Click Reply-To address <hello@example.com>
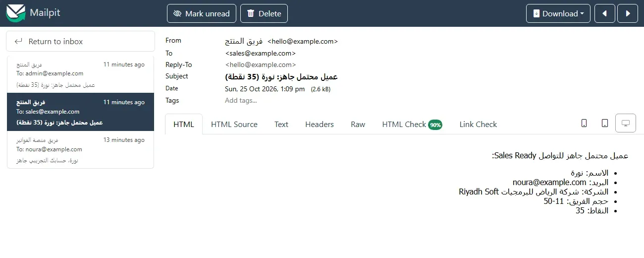 (x=261, y=64)
